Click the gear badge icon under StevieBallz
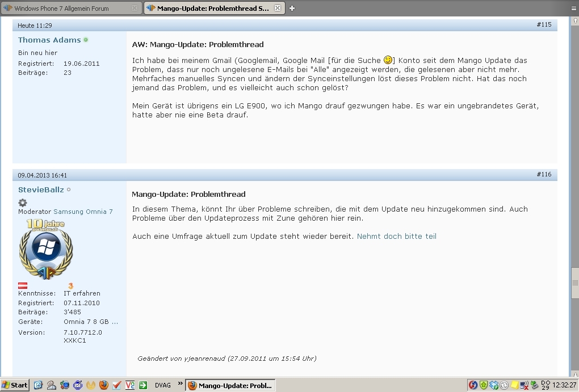The width and height of the screenshot is (579, 392). pos(23,203)
